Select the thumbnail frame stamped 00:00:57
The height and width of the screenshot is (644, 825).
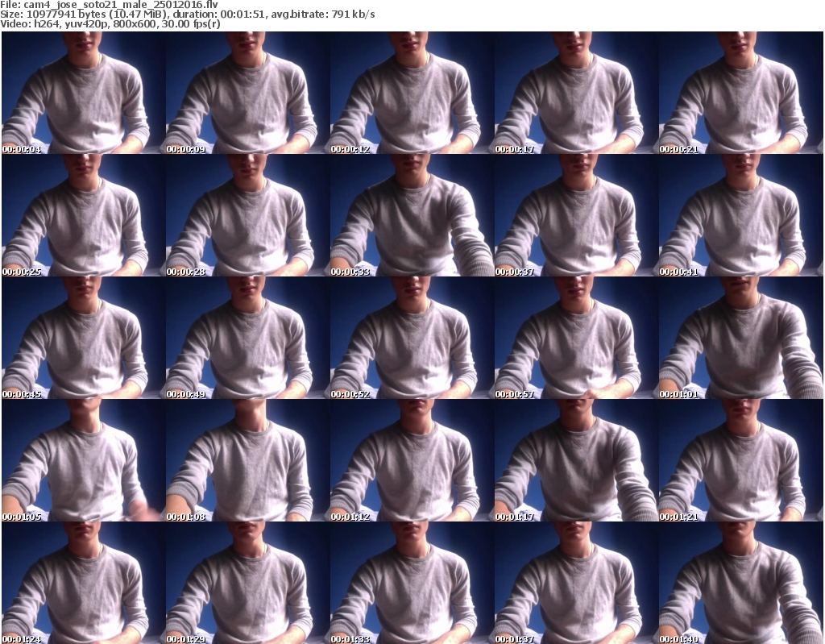pos(576,338)
